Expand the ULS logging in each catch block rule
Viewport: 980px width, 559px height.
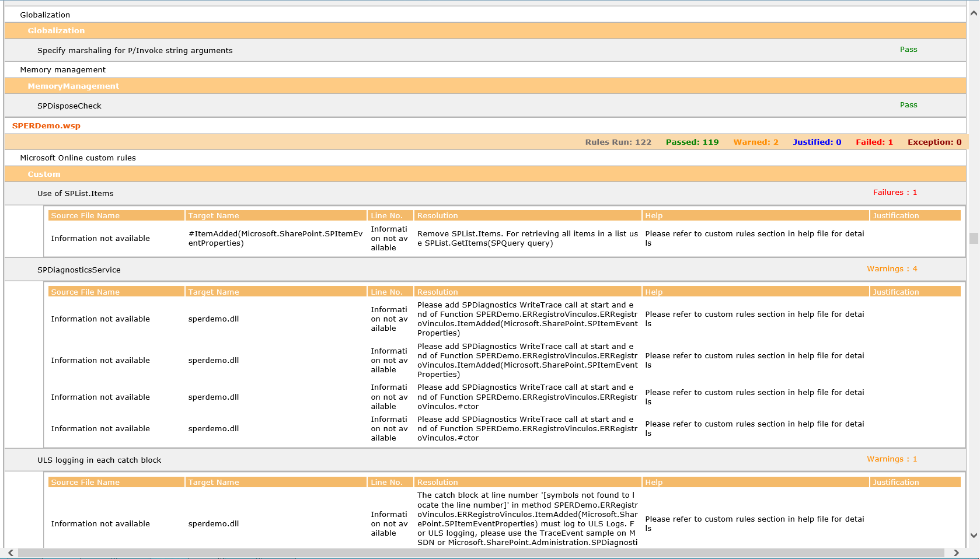pos(99,460)
